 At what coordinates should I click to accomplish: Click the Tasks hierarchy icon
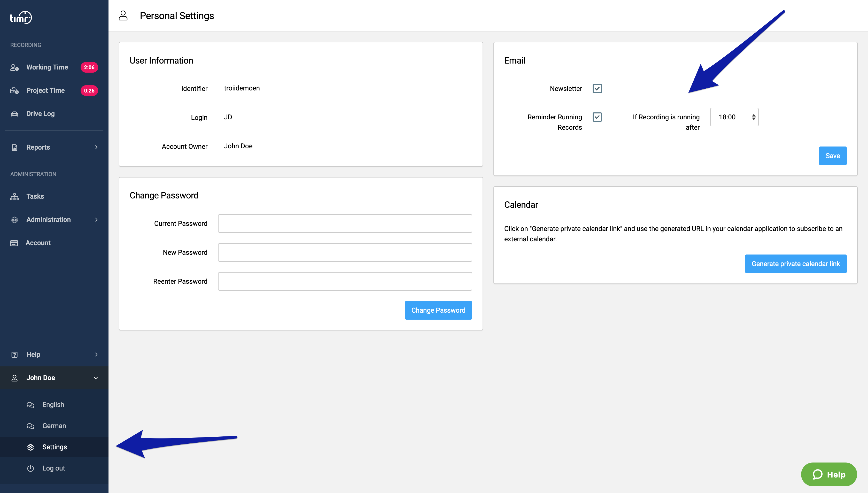[14, 196]
